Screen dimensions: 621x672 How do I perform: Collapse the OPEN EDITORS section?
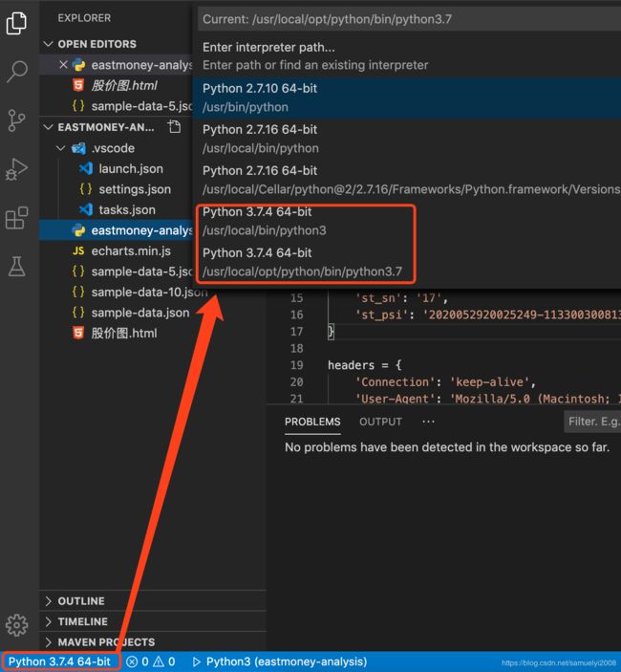click(49, 44)
